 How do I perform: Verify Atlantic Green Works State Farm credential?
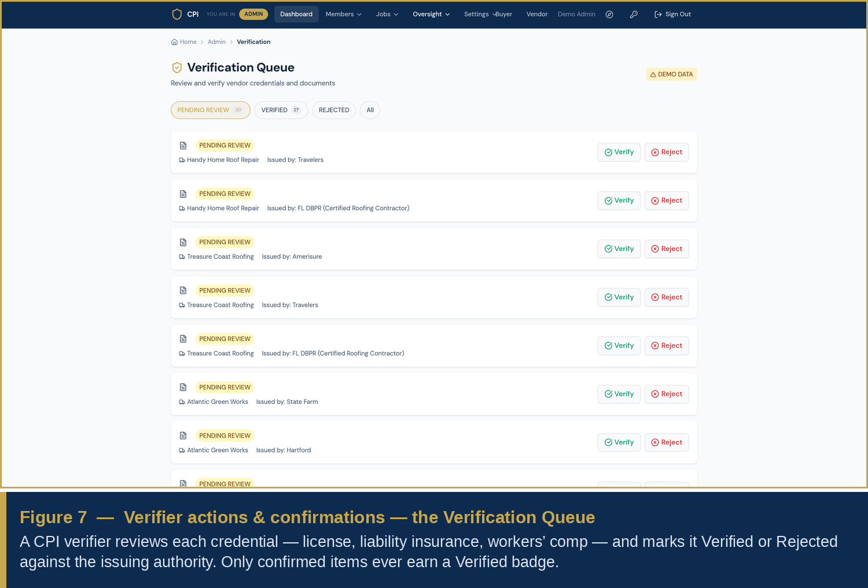click(619, 394)
